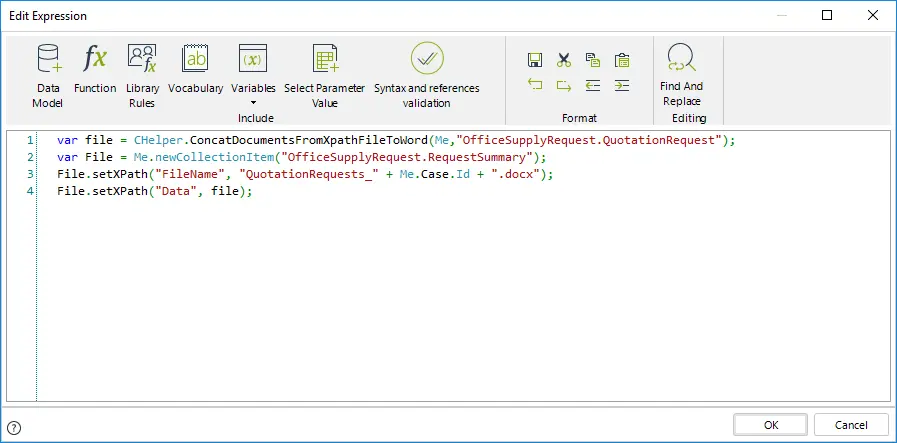
Task: Run Syntax and references validation
Action: 427,76
